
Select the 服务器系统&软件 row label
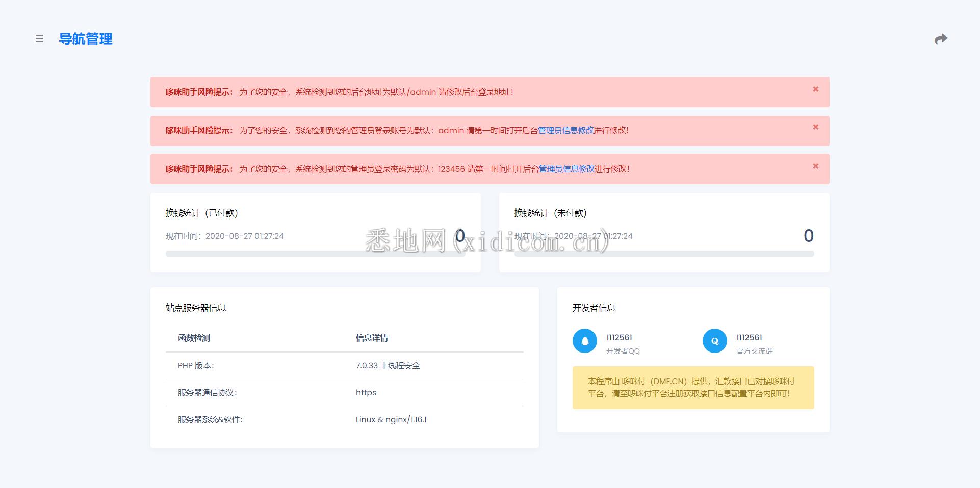(210, 419)
